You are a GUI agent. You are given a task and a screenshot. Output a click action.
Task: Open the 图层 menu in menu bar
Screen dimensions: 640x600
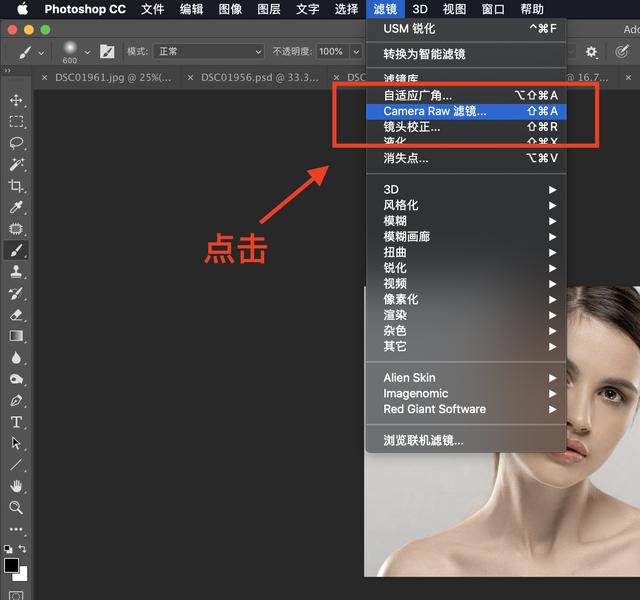(x=269, y=9)
